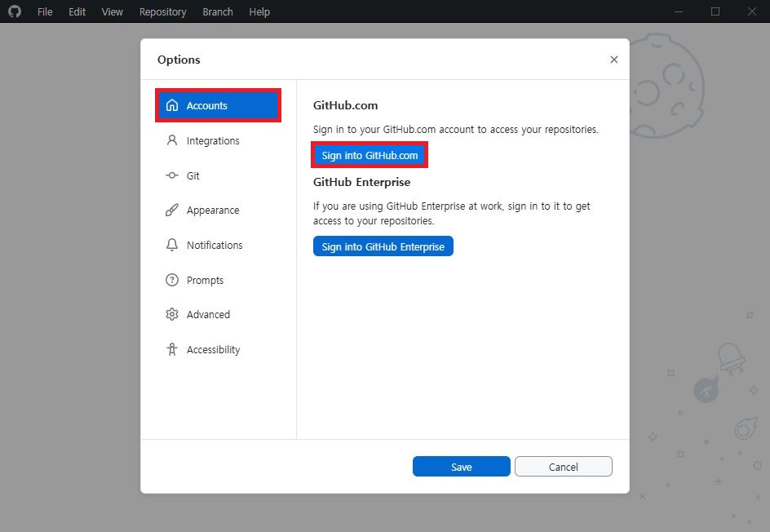Close the Options dialog with X

[x=614, y=60]
